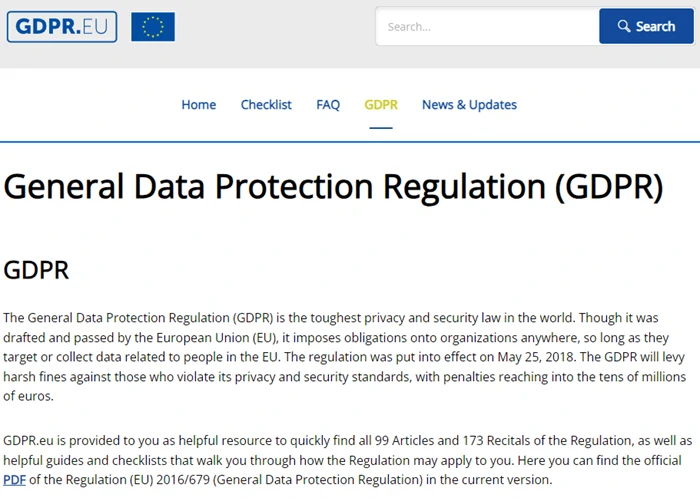This screenshot has height=502, width=700.
Task: Focus the Search text field
Action: coord(487,26)
